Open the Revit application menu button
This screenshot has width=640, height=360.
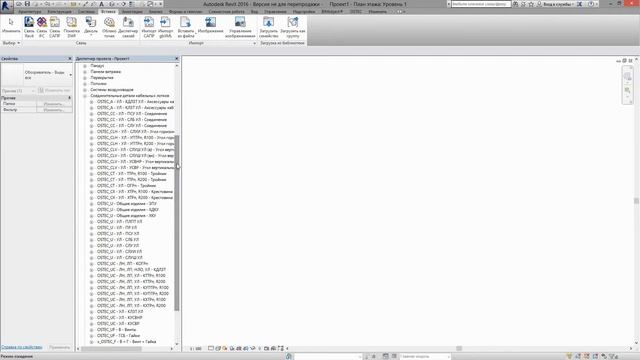click(x=6, y=6)
